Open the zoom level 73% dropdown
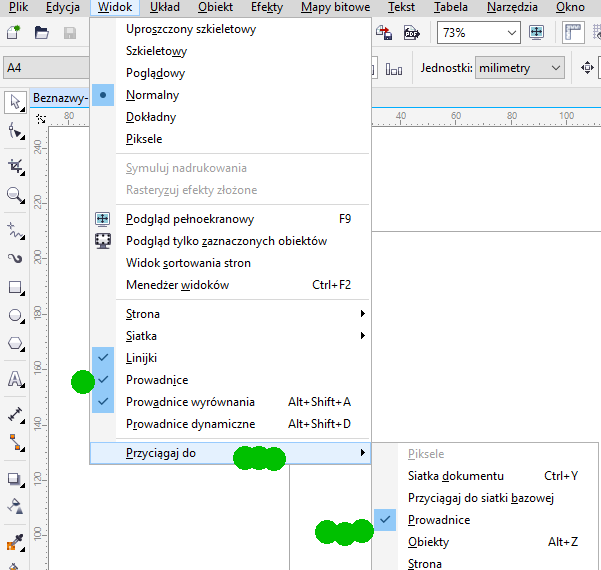This screenshot has height=570, width=601. tap(479, 33)
